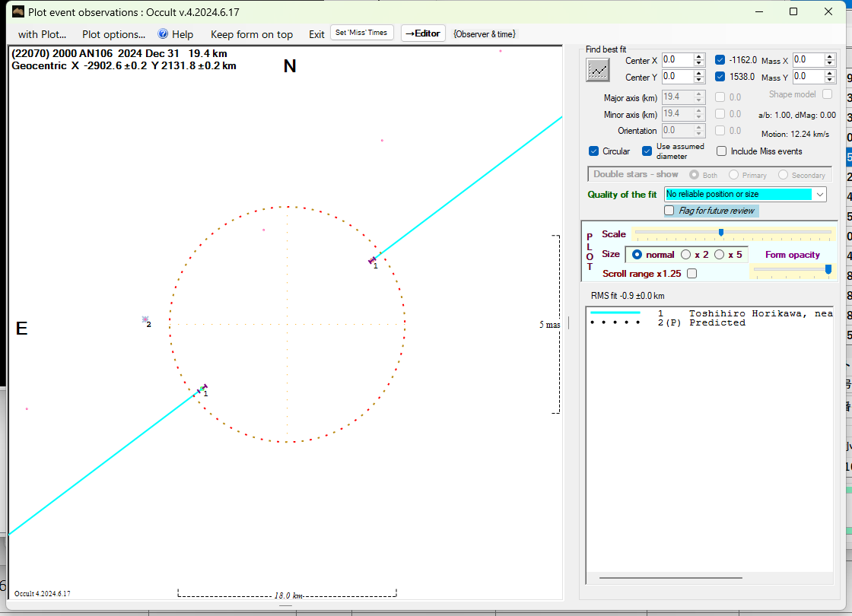Decrease Center Y with the down arrow
Viewport: 852px width, 616px height.
click(x=698, y=80)
